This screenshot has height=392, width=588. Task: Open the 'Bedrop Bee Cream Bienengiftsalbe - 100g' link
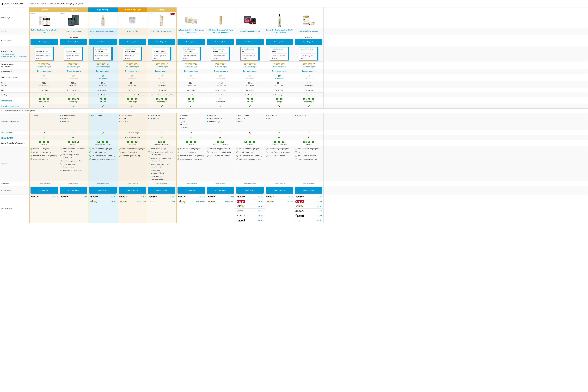click(44, 31)
